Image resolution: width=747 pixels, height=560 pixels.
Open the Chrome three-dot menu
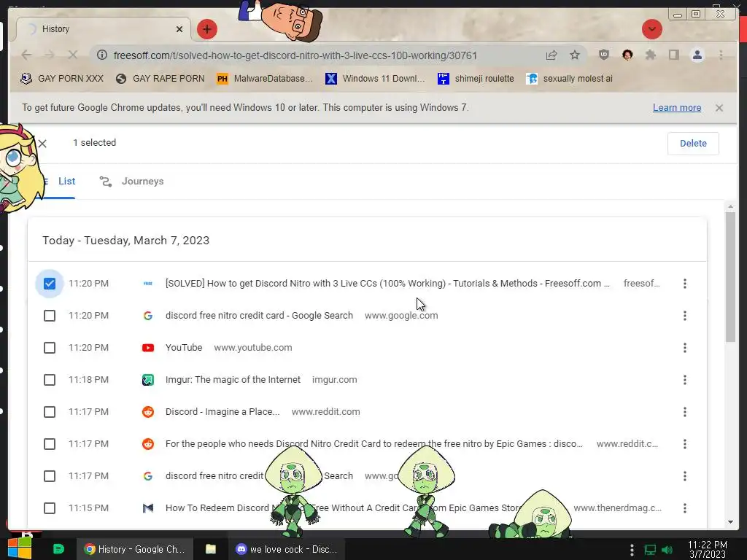point(721,55)
